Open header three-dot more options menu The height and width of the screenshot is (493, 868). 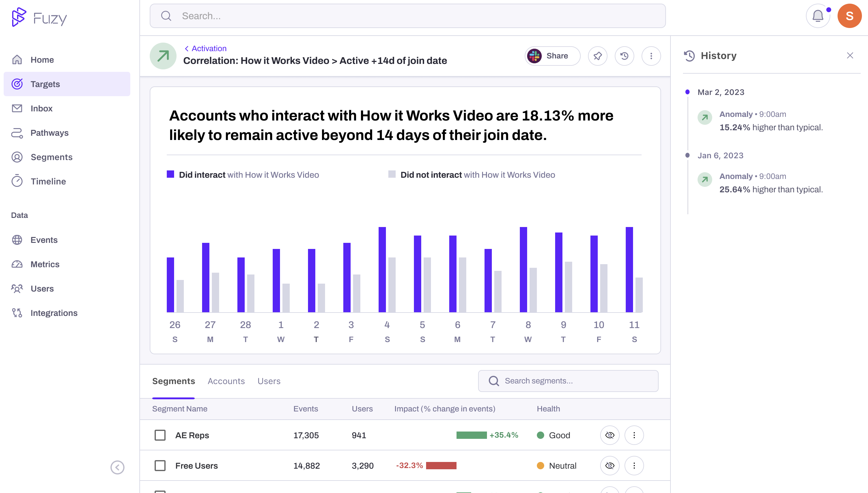click(x=651, y=56)
